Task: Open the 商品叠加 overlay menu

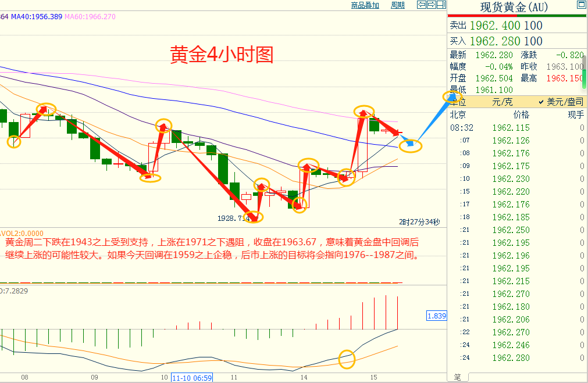Action: pyautogui.click(x=365, y=5)
